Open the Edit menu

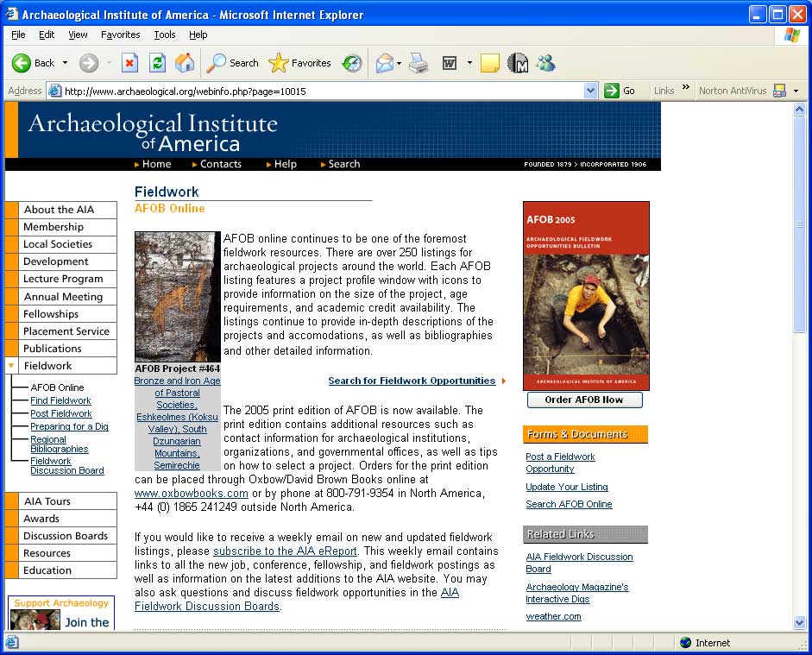pyautogui.click(x=47, y=35)
